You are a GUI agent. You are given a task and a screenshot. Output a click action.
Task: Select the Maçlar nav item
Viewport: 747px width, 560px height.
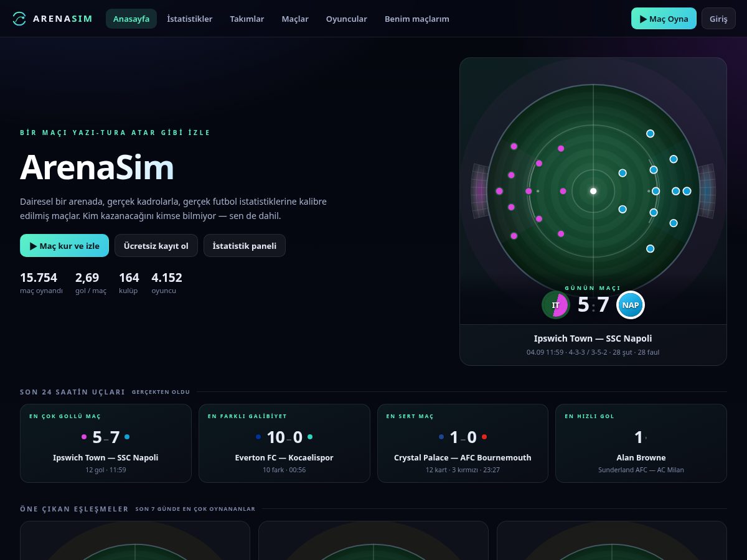pyautogui.click(x=295, y=19)
